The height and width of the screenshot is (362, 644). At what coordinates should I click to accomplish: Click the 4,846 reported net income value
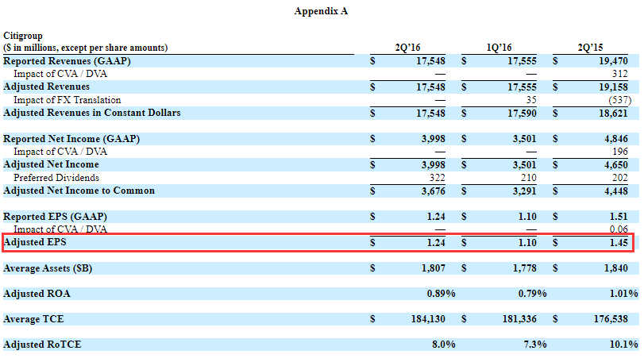[616, 139]
